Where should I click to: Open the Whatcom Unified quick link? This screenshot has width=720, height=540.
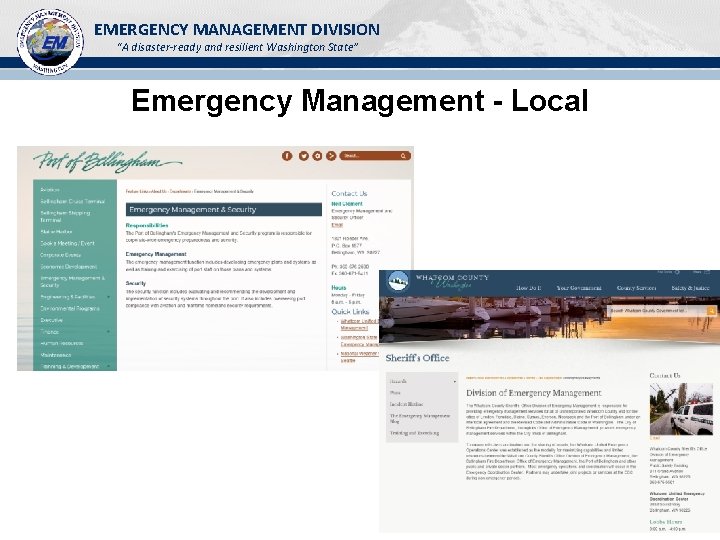360,324
